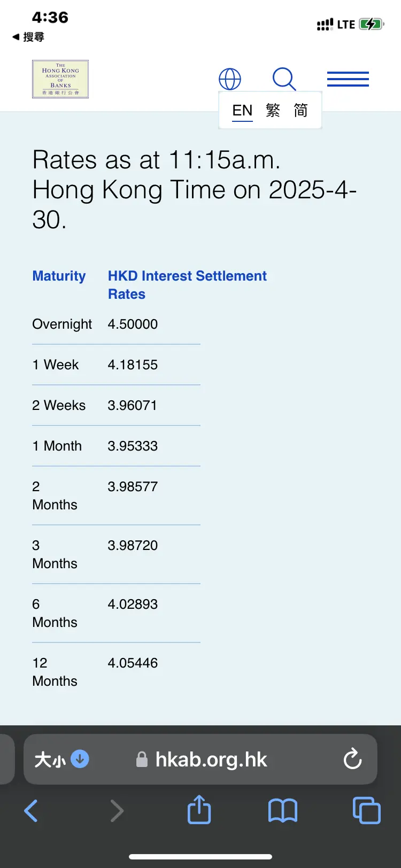Open the share sheet icon
401x868 pixels.
click(199, 810)
